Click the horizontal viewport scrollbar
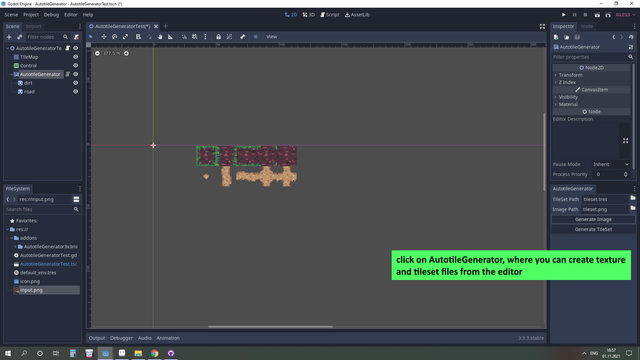 (270, 327)
